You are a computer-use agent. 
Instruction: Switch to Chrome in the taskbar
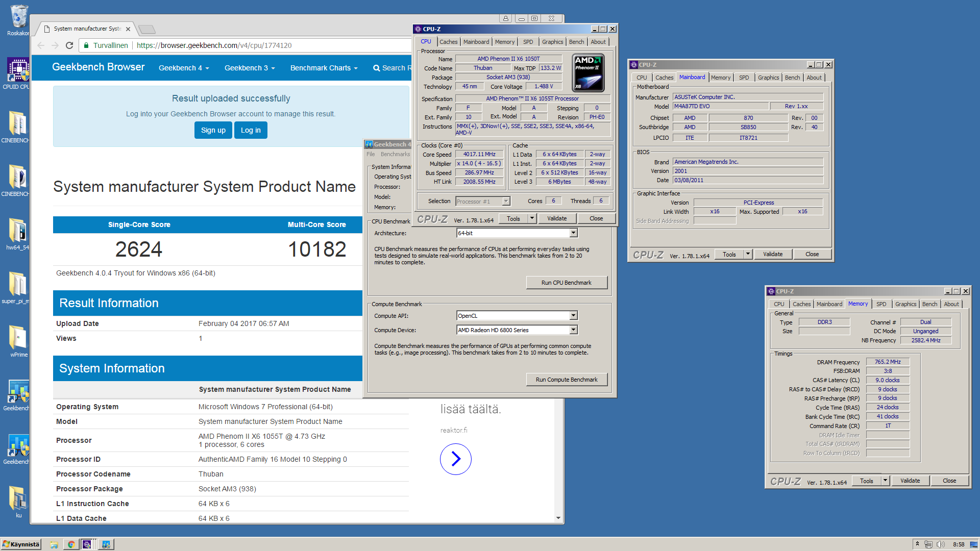click(x=71, y=544)
